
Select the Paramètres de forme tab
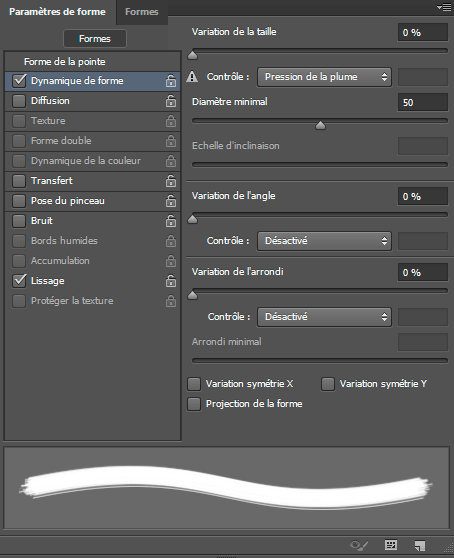[57, 12]
